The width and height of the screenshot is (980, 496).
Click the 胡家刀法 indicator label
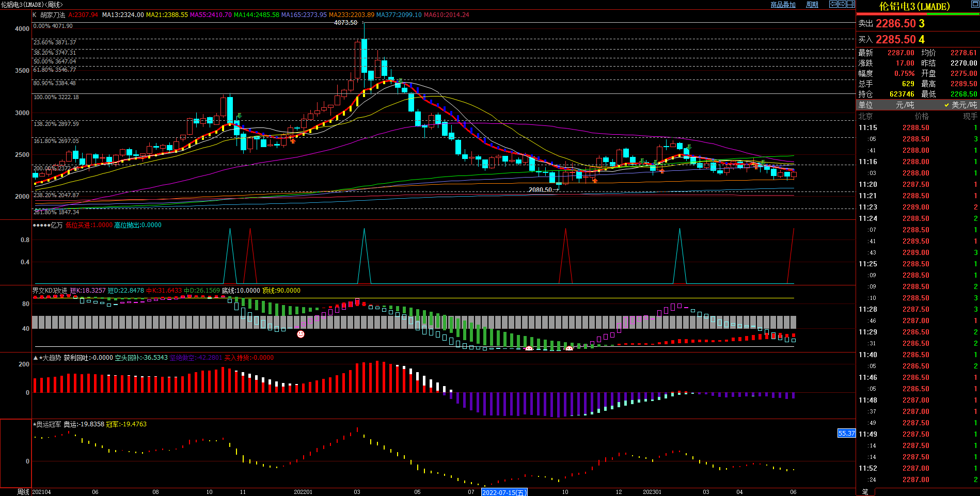click(53, 15)
